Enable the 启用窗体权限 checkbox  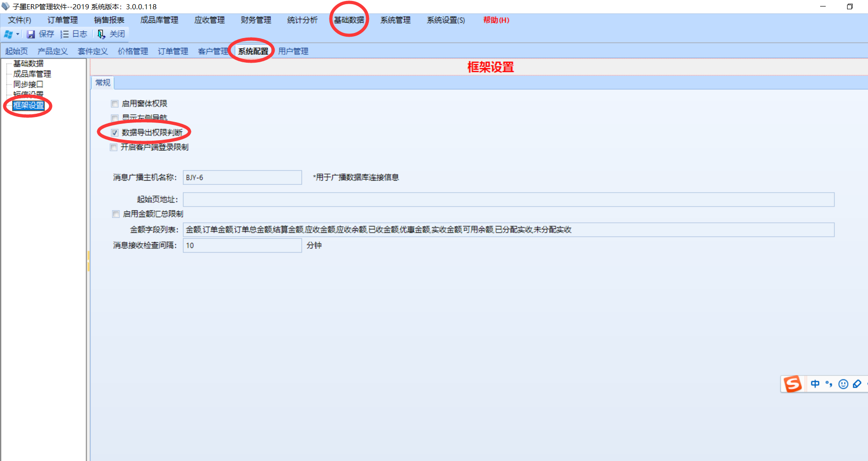click(x=115, y=104)
